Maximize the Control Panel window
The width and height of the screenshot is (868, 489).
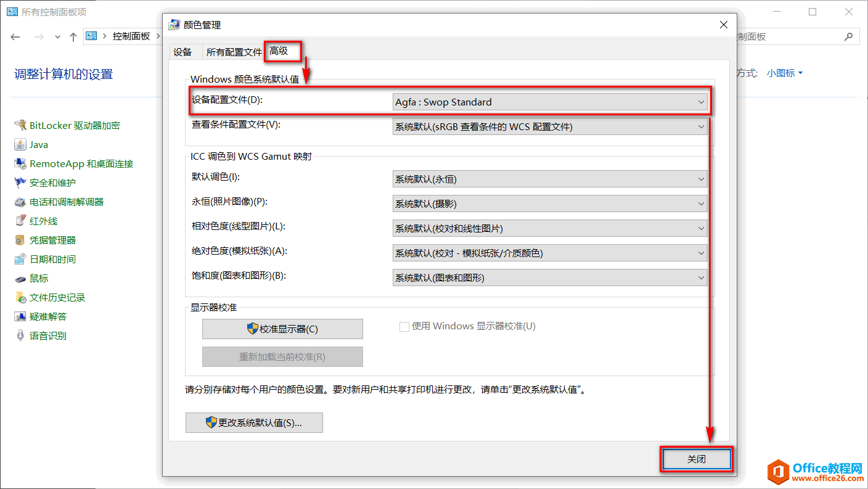click(x=813, y=12)
